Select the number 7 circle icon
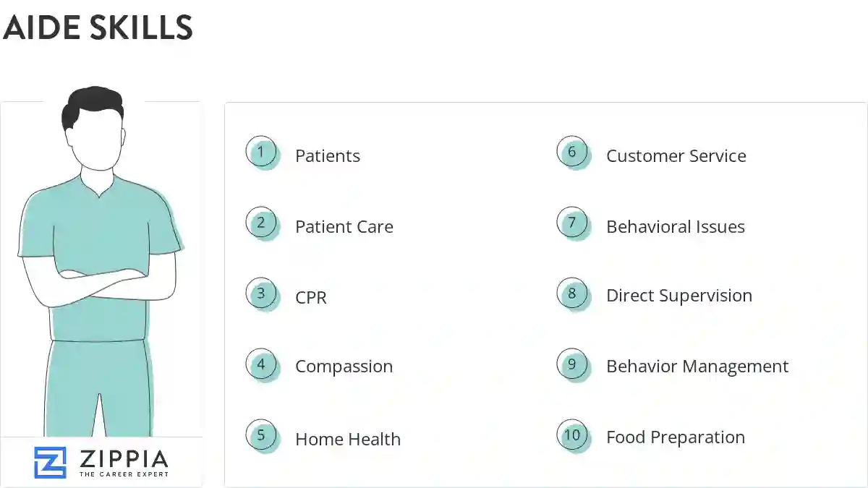 pyautogui.click(x=572, y=223)
